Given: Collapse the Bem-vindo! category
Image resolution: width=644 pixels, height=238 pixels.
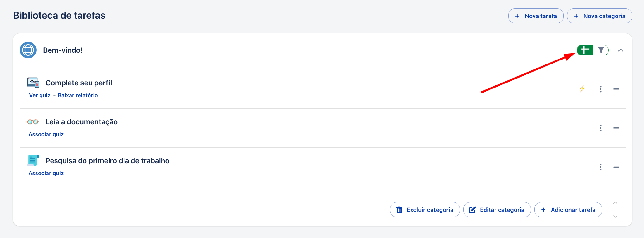Looking at the screenshot, I should (621, 50).
